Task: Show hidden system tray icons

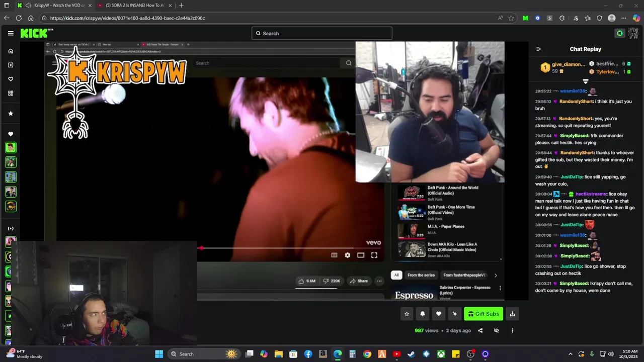Action: (570, 354)
